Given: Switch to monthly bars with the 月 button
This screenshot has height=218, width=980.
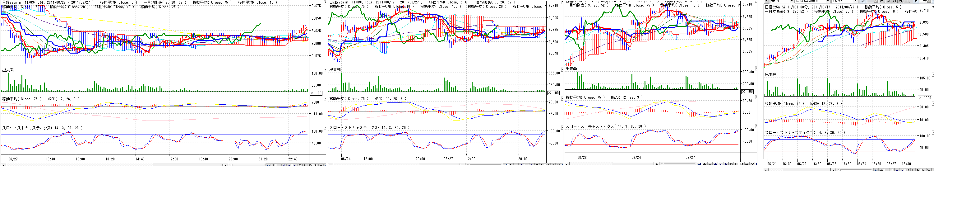Looking at the screenshot, I should (x=895, y=1).
